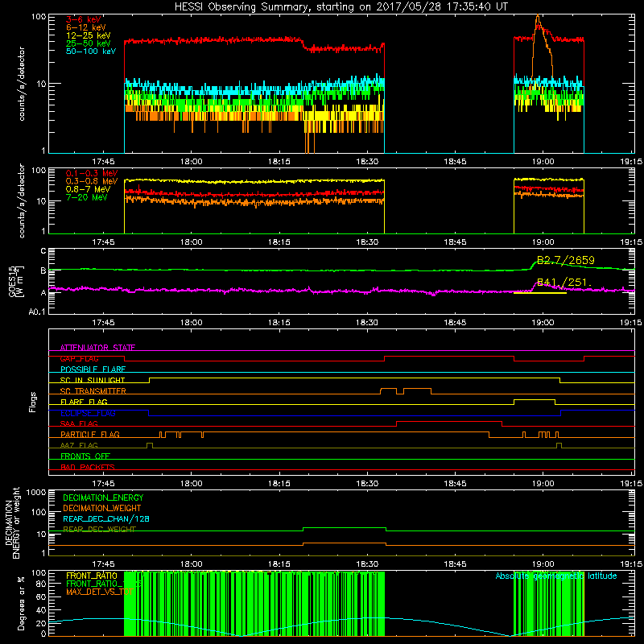Click the 'A0.1' tick label on GOES axis
Screen dimensions: 644x644
[x=37, y=312]
